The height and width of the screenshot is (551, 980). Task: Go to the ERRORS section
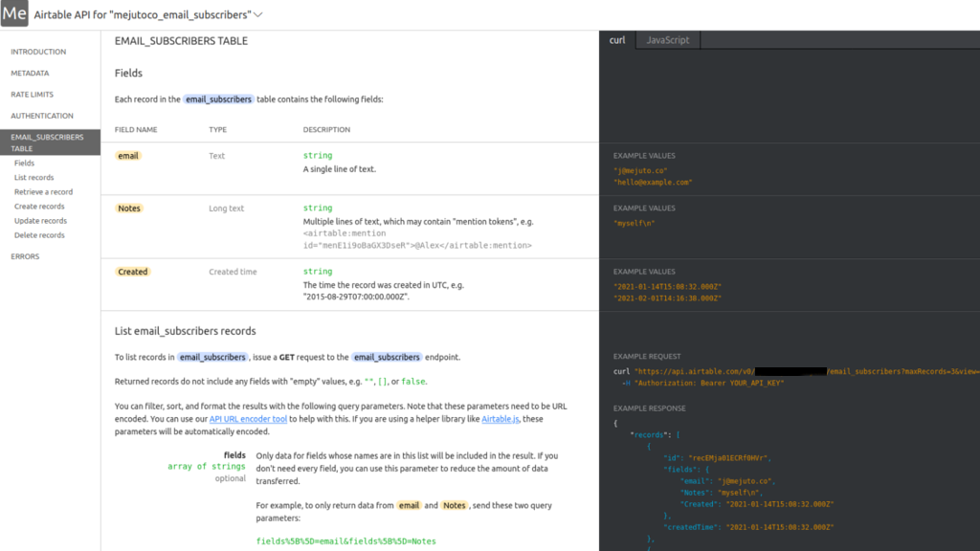click(25, 255)
